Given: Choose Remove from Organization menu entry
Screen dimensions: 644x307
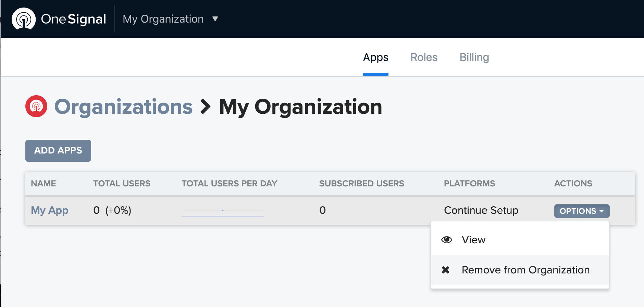Looking at the screenshot, I should 520,270.
